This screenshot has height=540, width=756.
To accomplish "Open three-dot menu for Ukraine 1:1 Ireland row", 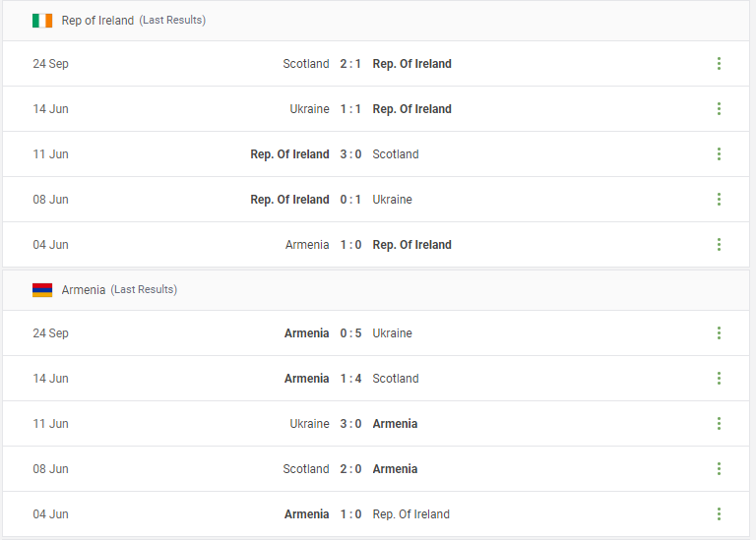I will point(719,109).
